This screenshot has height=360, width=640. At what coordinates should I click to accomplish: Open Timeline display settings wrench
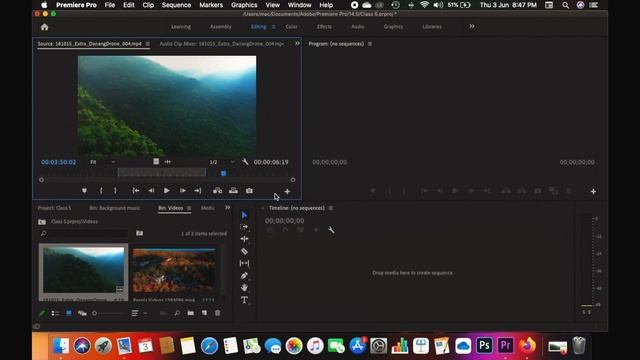(x=331, y=230)
